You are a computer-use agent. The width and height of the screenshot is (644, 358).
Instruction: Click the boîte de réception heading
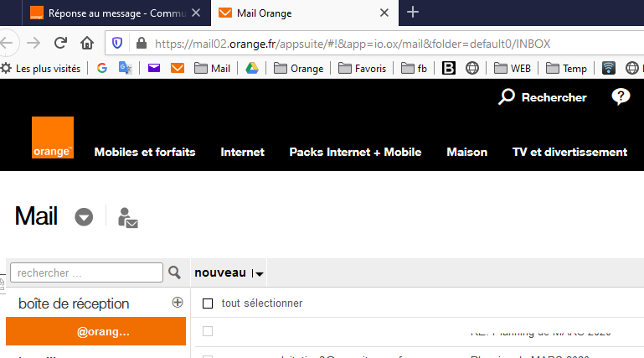(74, 304)
